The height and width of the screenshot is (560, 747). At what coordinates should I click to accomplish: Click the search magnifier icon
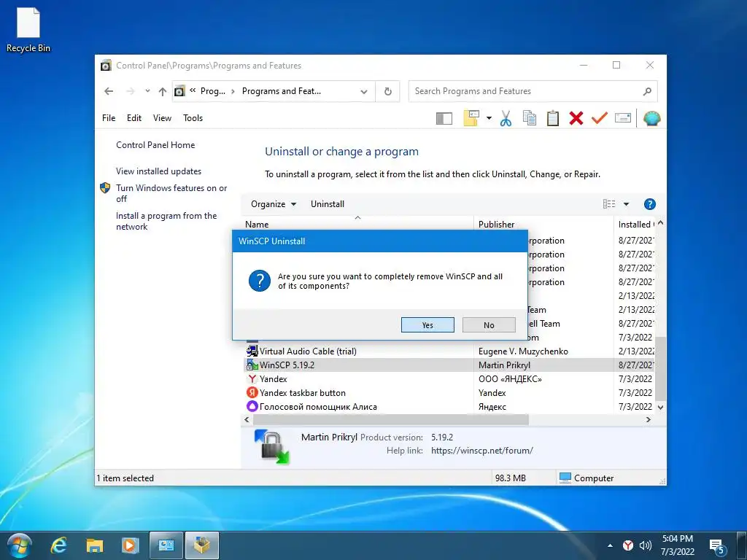646,91
